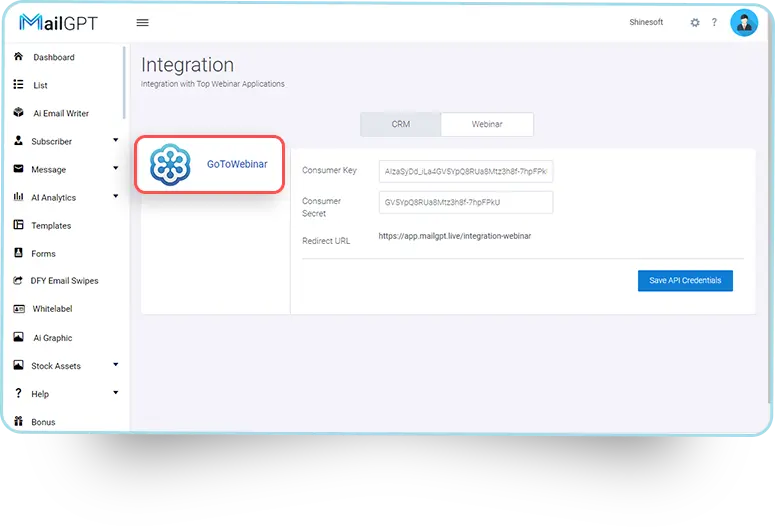
Task: Expand the AI Analytics submenu arrow
Action: pyautogui.click(x=116, y=197)
